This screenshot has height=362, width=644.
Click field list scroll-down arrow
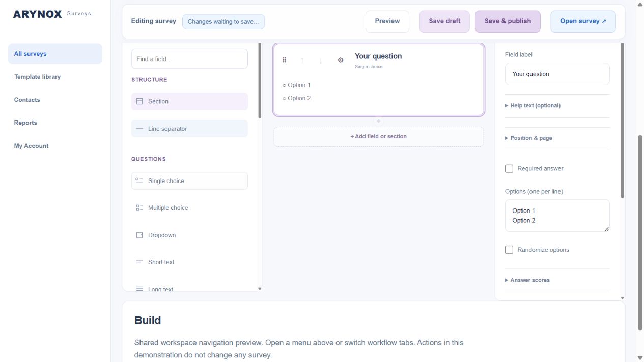(260, 289)
